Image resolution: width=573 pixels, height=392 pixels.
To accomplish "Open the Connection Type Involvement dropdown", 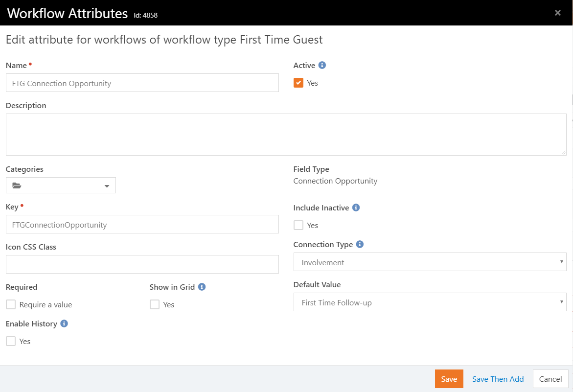I will coord(430,262).
